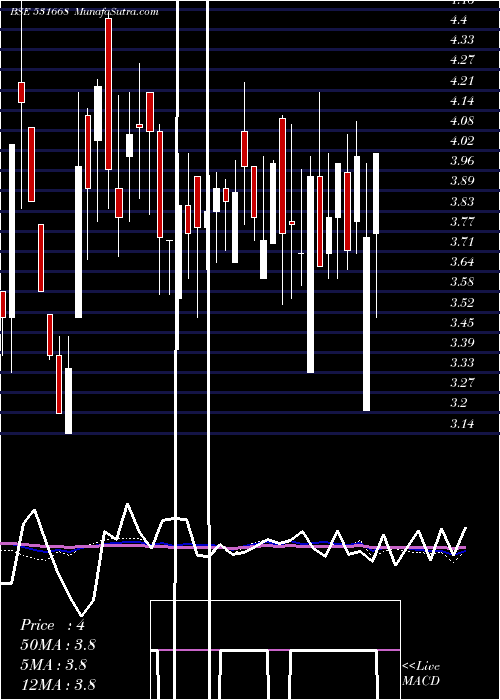Click the 3.45 price axis label
The height and width of the screenshot is (700, 500).
click(462, 322)
